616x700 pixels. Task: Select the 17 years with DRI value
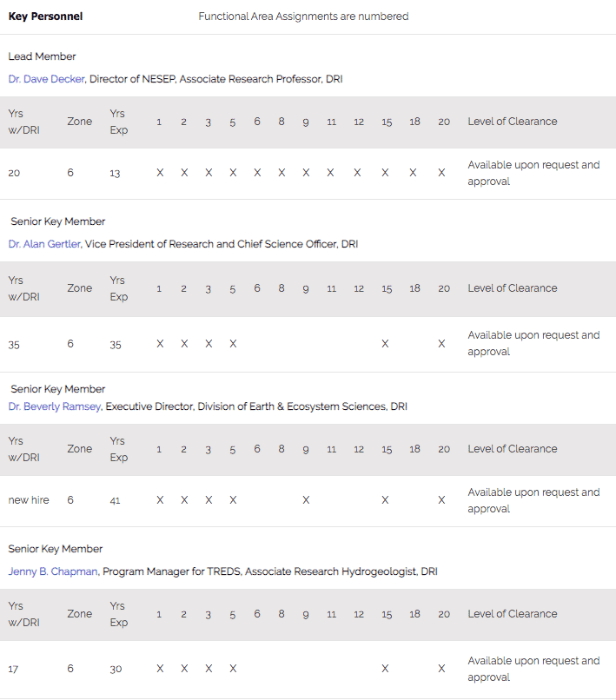click(x=13, y=669)
